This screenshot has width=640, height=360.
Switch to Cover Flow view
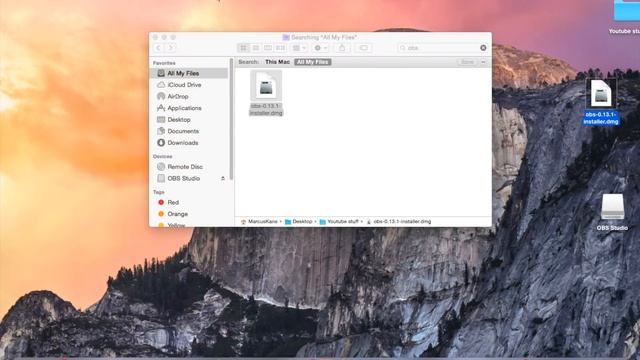tap(280, 48)
